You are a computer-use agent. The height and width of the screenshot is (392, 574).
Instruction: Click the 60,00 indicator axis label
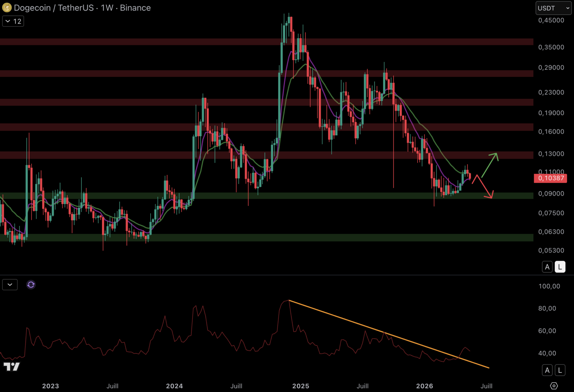point(547,331)
